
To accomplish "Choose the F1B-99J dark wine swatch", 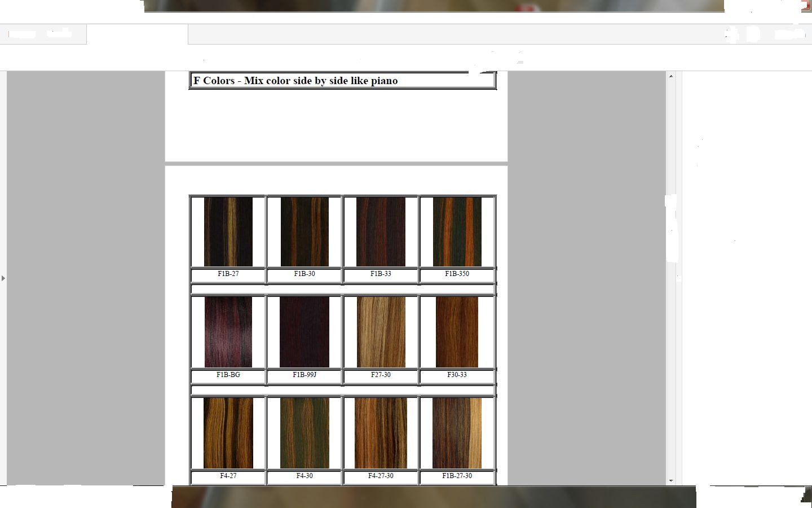I will (304, 332).
